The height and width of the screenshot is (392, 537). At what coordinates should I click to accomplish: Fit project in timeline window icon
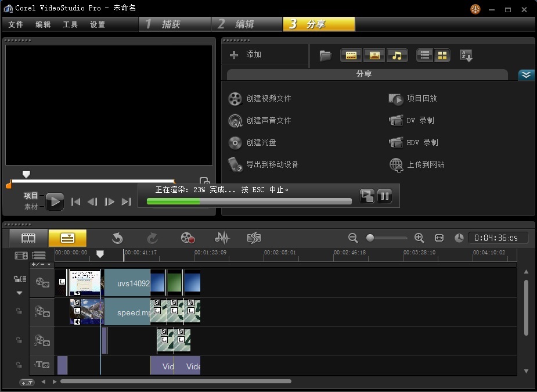439,238
